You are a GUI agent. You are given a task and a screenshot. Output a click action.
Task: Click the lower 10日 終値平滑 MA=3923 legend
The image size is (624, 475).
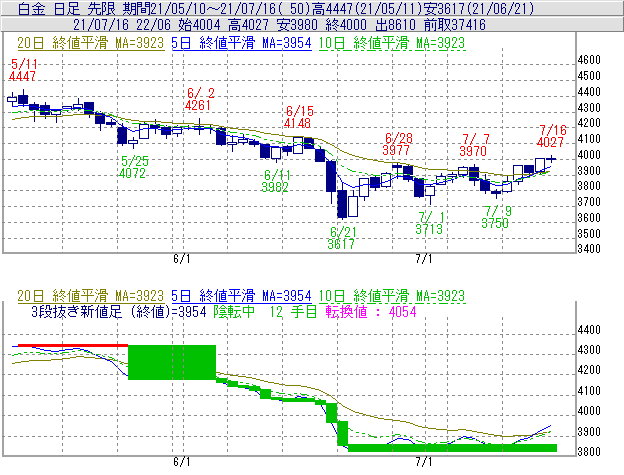(x=392, y=296)
